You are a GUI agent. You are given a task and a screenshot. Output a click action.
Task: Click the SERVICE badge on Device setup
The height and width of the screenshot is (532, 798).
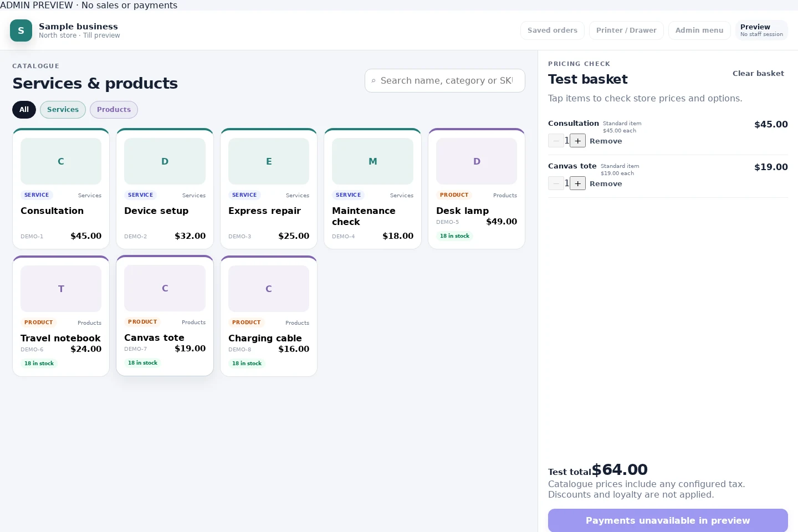pyautogui.click(x=140, y=195)
